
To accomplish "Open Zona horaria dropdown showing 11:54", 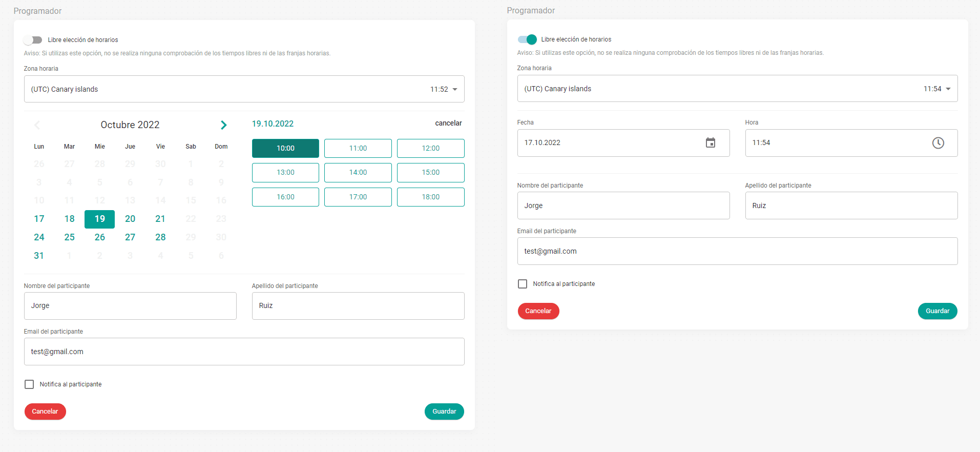I will pyautogui.click(x=737, y=89).
